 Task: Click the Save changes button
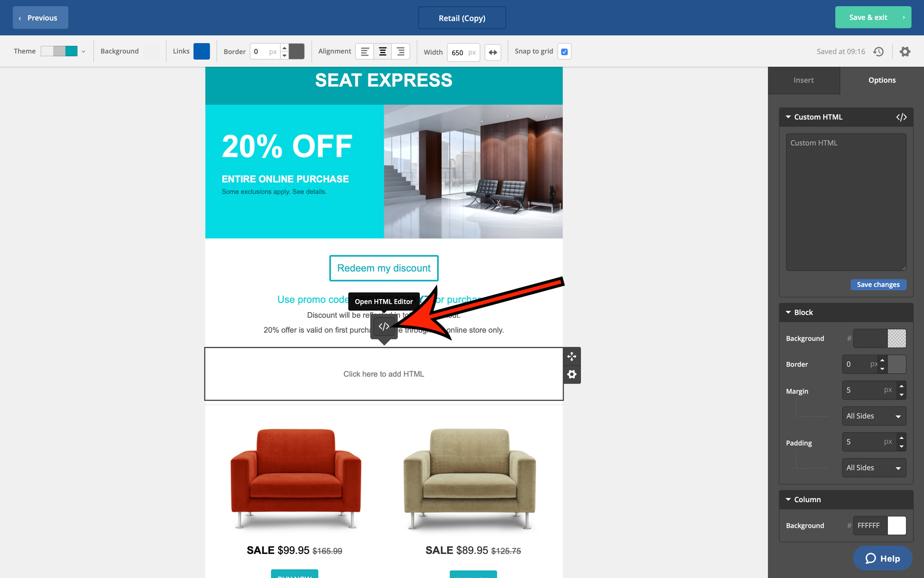[878, 284]
